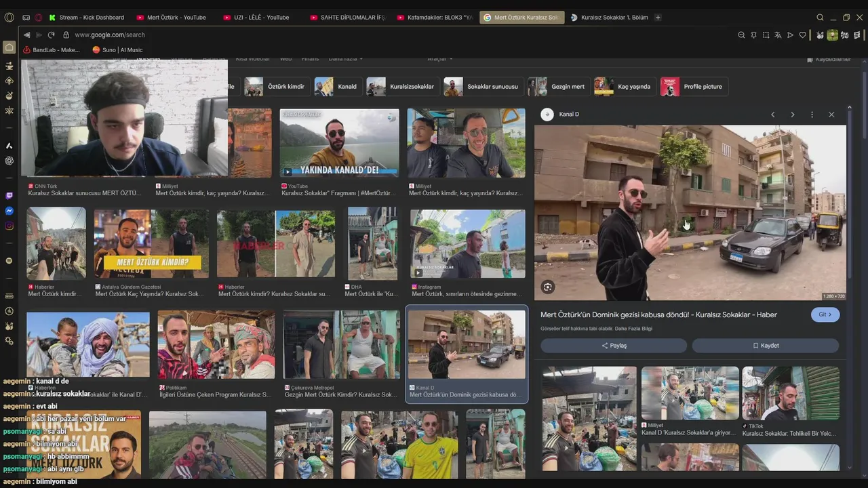Open a new tab with the plus button
This screenshot has height=488, width=868.
(x=658, y=18)
